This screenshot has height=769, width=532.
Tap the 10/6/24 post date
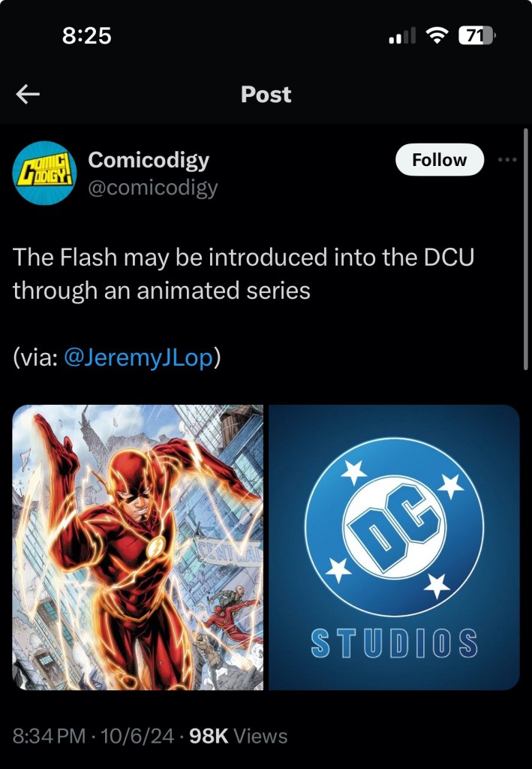[137, 736]
